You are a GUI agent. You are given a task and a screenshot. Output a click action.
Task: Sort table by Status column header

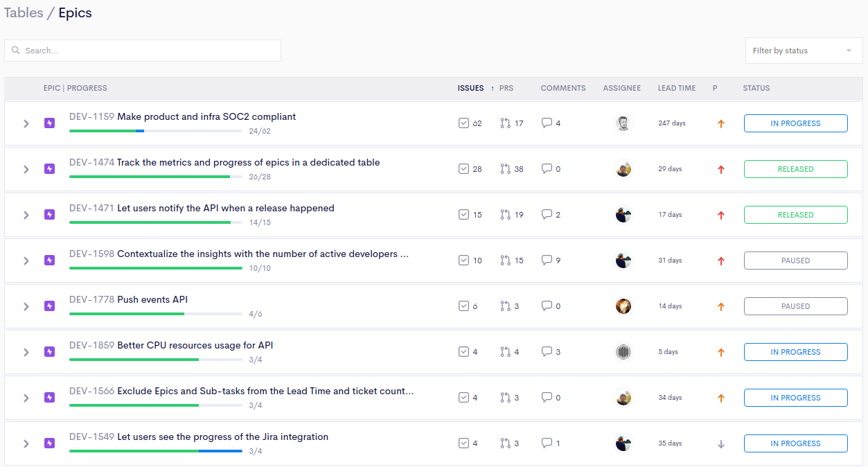tap(756, 89)
